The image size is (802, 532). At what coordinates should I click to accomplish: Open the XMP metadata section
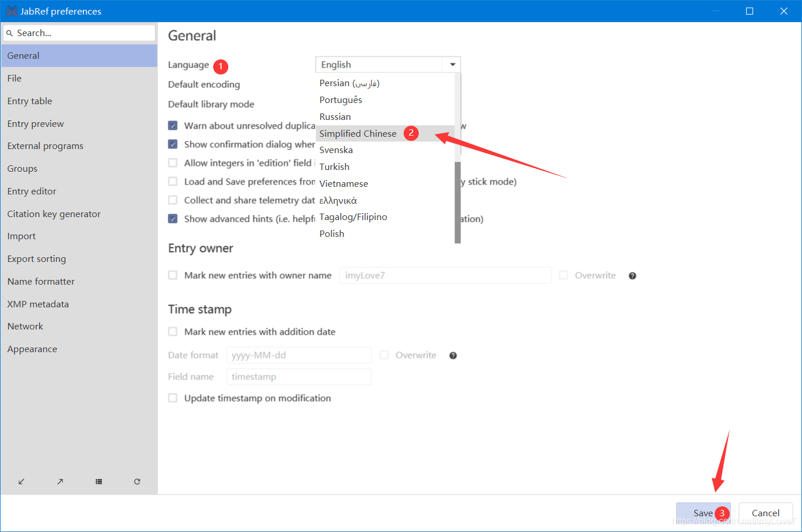click(x=79, y=304)
